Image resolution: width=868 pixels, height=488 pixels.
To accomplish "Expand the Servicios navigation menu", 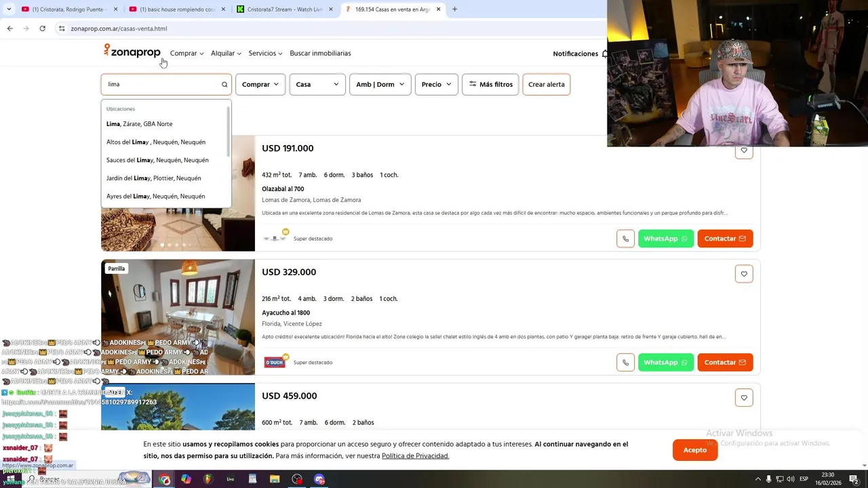I will coord(265,53).
